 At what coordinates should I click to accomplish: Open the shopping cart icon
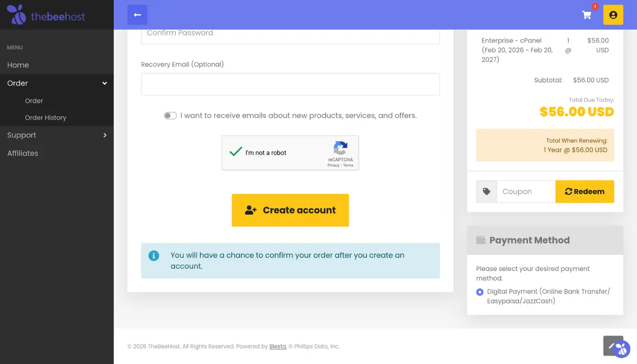(586, 15)
